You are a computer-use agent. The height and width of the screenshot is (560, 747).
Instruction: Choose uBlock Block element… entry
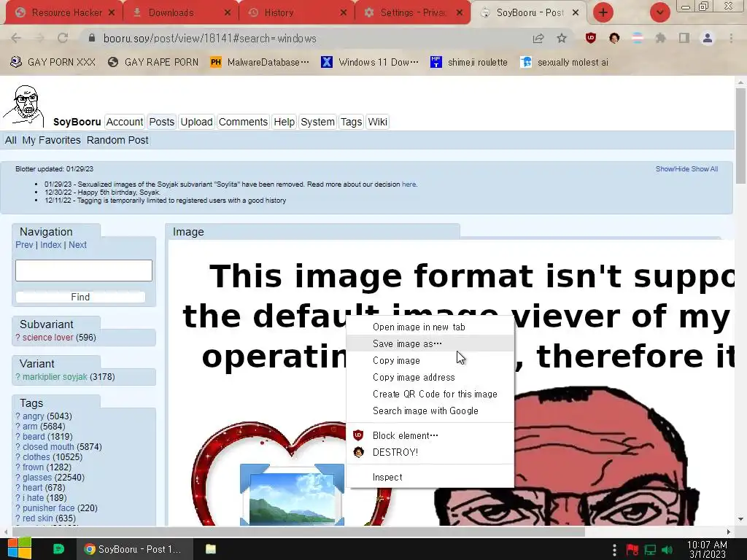coord(430,436)
